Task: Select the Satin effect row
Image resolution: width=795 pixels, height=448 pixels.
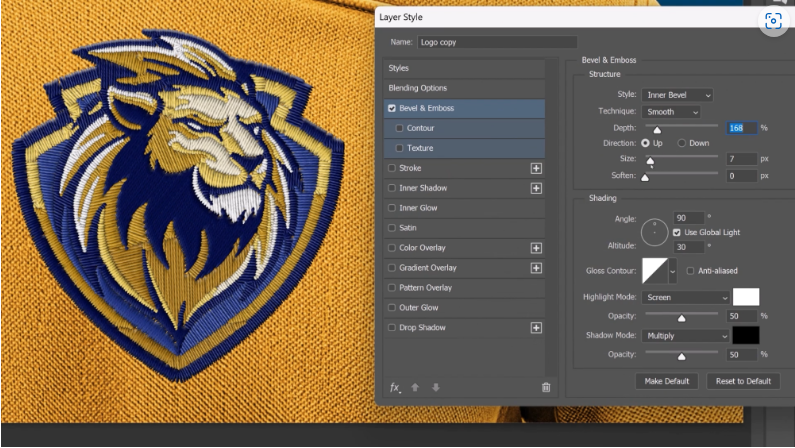Action: 464,228
